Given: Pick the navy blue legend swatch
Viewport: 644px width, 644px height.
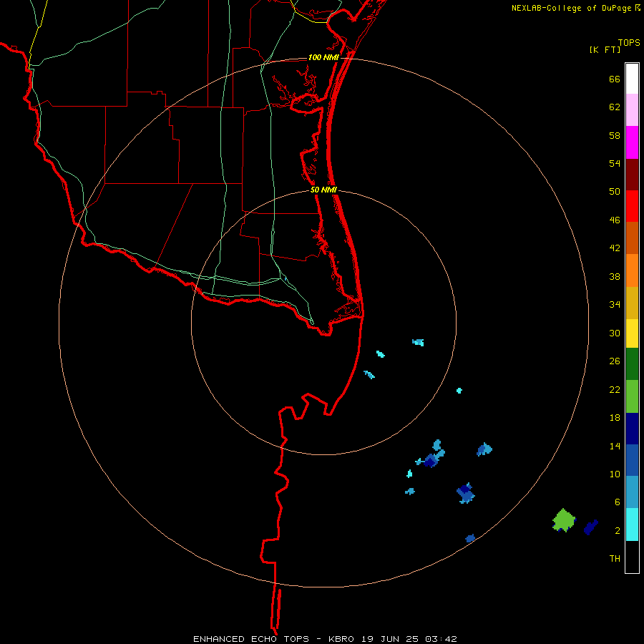Looking at the screenshot, I should tap(632, 429).
